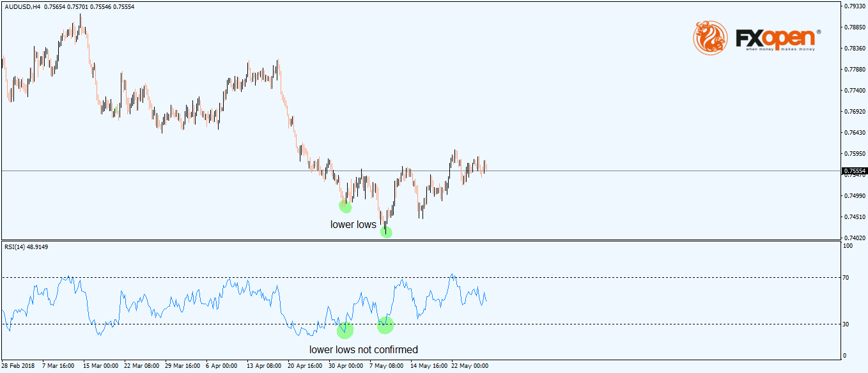The image size is (868, 373).
Task: Click the 22 May 00:00 date label
Action: click(469, 366)
